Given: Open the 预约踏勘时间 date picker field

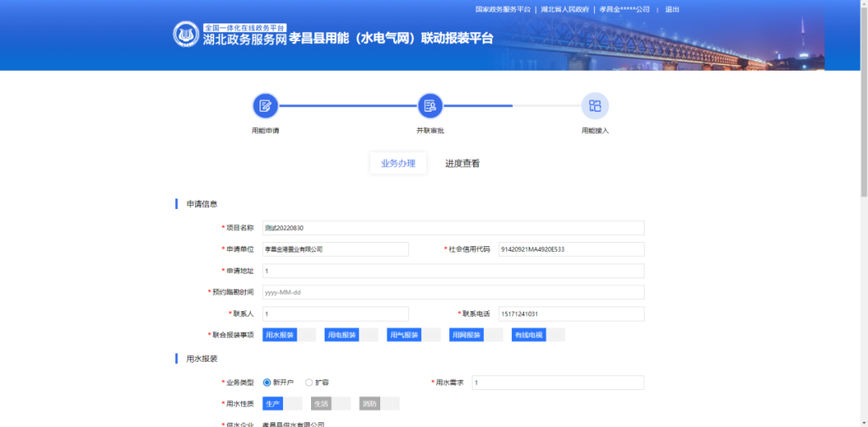Looking at the screenshot, I should coord(453,292).
